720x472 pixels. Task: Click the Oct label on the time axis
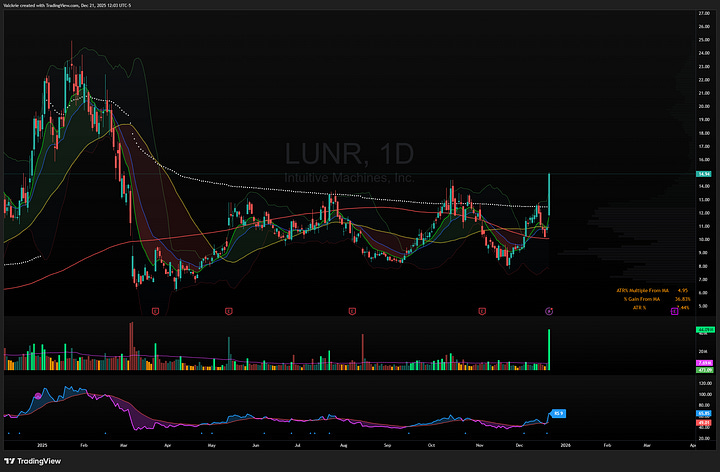coord(431,445)
